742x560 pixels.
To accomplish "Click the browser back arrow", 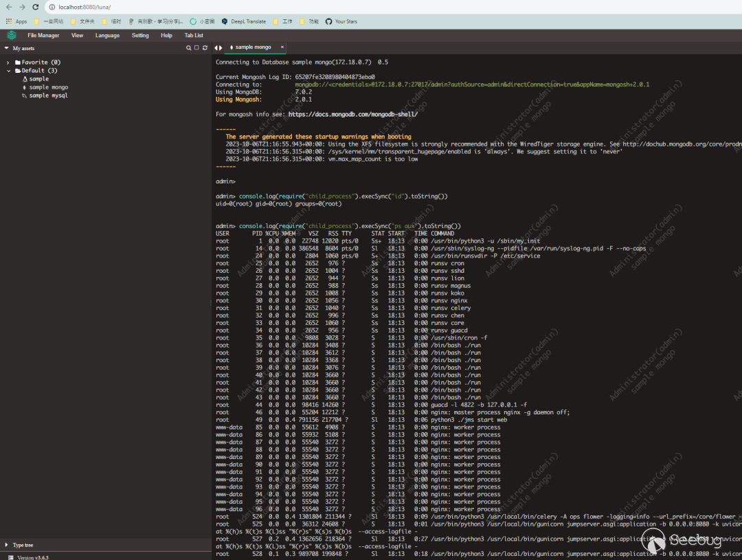I will coord(9,7).
